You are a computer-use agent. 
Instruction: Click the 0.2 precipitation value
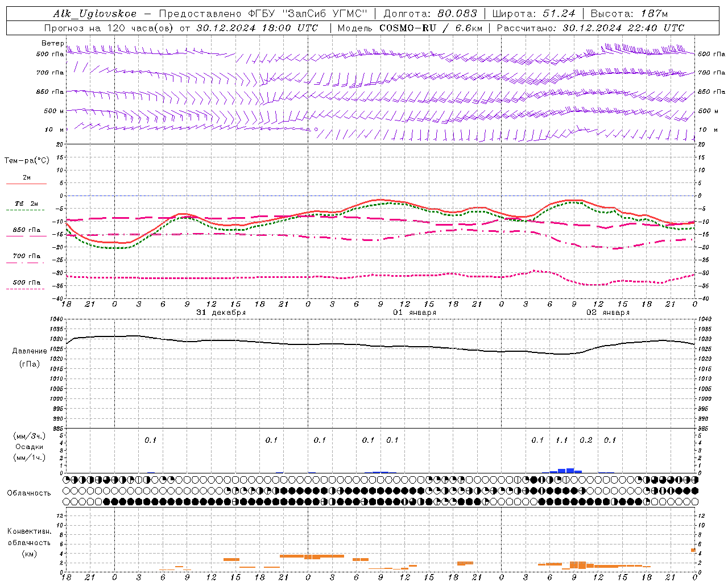tap(586, 440)
